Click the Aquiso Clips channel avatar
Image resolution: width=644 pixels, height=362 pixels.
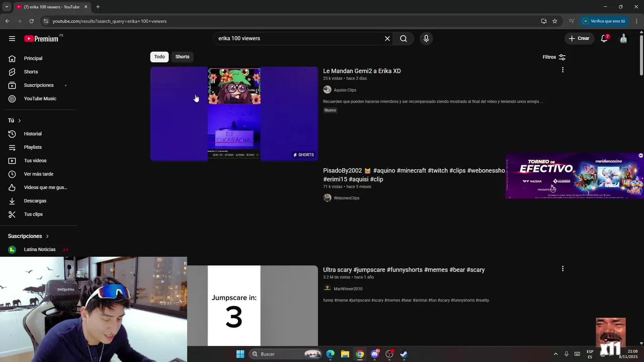[x=327, y=89]
